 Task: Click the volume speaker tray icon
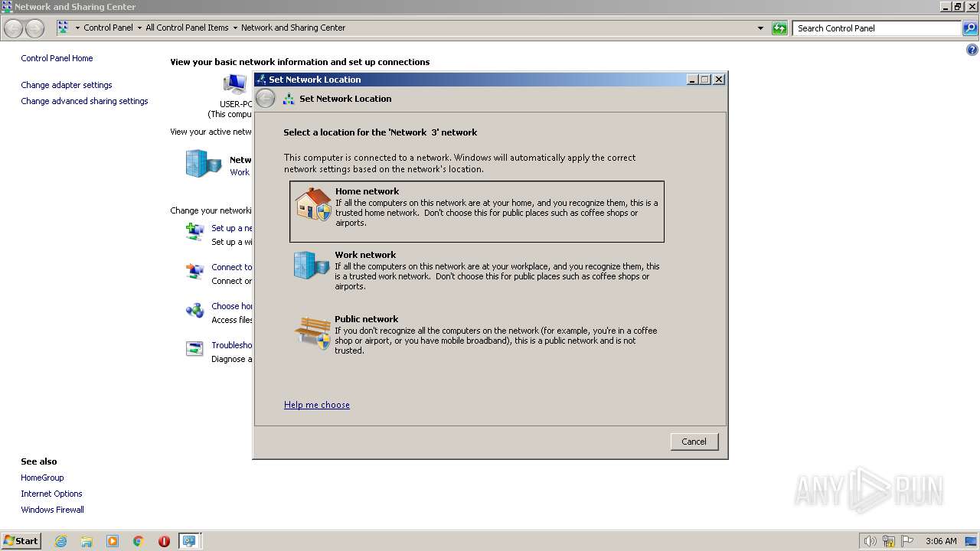tap(870, 541)
